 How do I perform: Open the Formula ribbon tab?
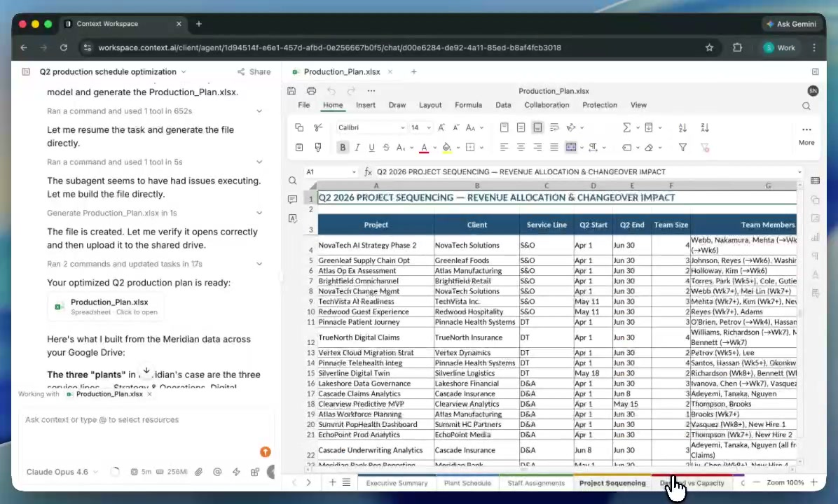(468, 105)
